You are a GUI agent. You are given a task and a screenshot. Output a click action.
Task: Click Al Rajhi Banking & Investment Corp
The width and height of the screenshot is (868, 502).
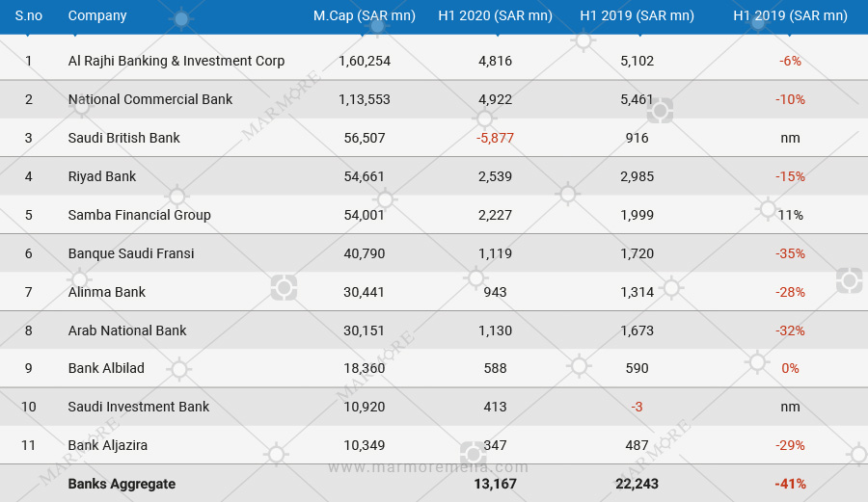tap(176, 61)
